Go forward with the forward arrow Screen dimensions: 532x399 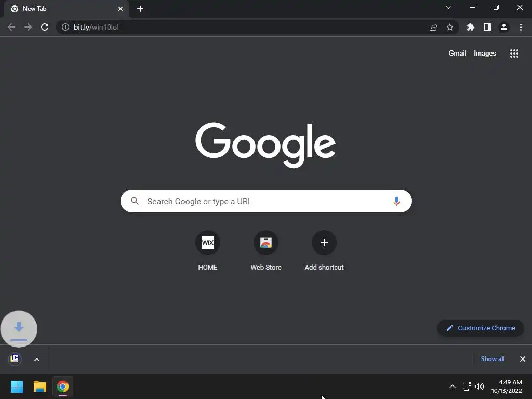tap(28, 27)
